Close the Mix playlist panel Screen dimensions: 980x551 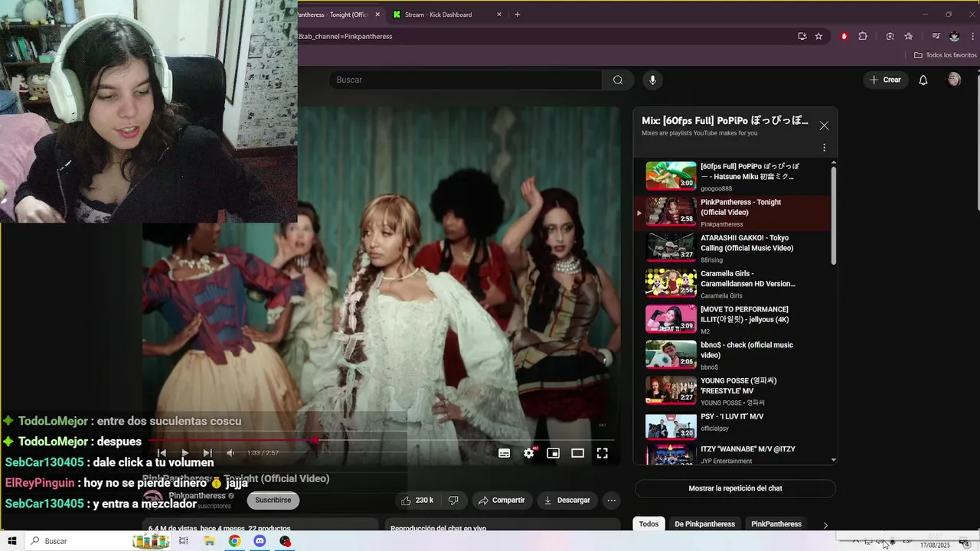pos(824,126)
